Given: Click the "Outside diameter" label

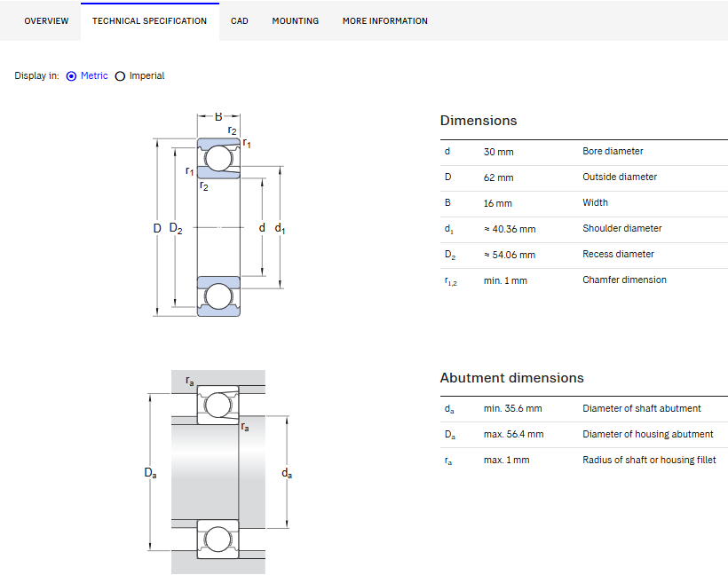Looking at the screenshot, I should [620, 177].
